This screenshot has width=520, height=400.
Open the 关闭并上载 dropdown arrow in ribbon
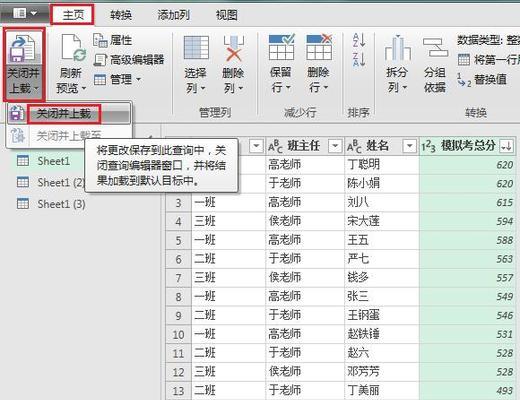36,89
